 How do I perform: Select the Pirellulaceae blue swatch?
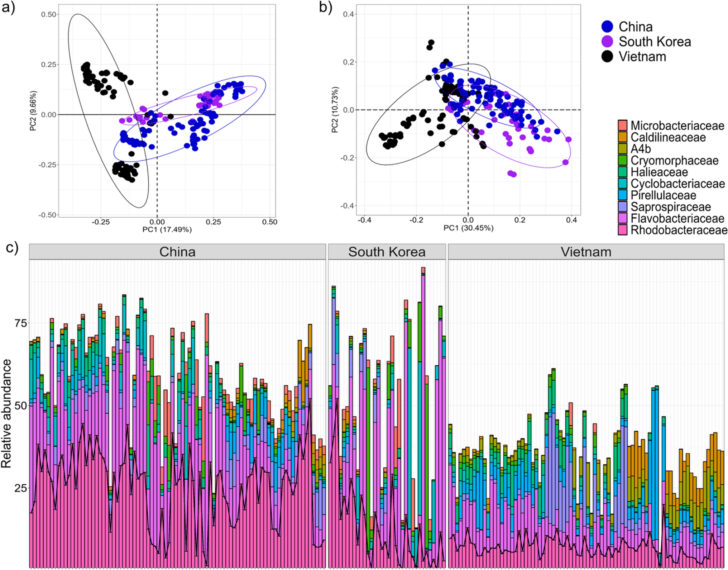[623, 195]
